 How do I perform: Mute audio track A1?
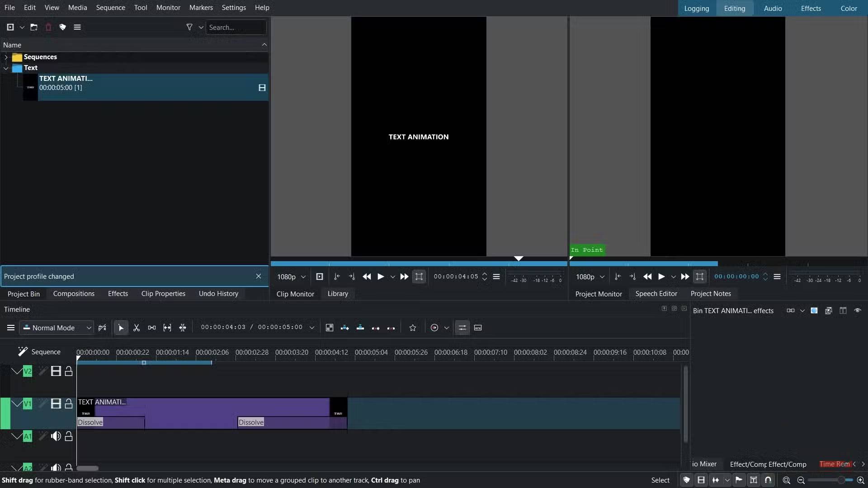56,436
